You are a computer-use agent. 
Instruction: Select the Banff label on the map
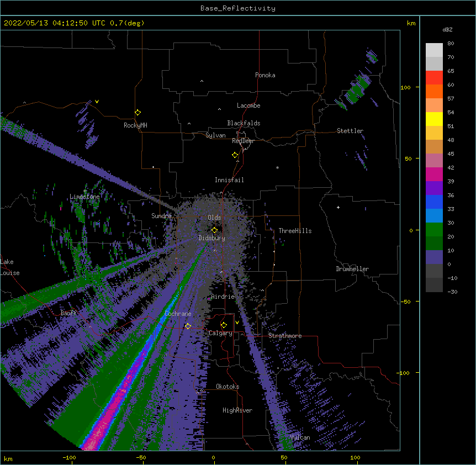pyautogui.click(x=68, y=313)
